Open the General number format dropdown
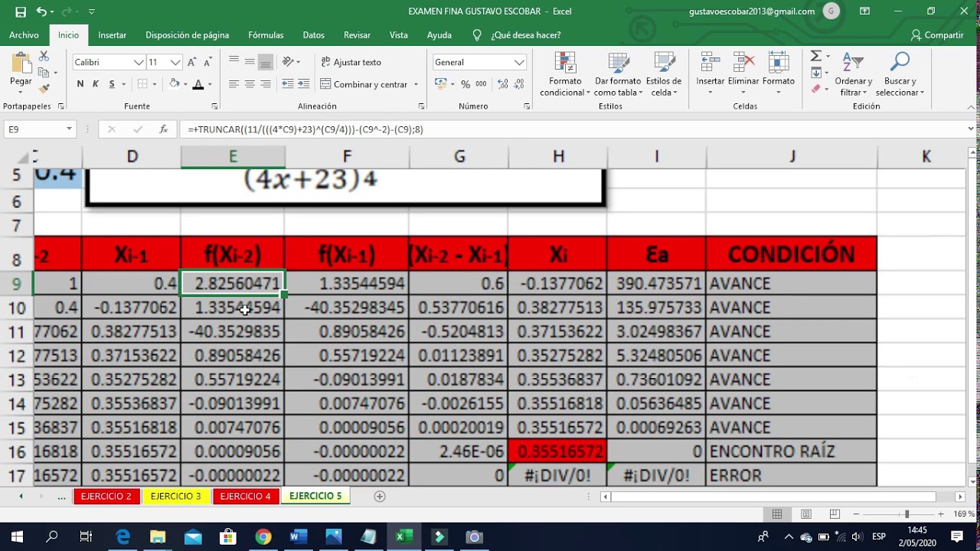This screenshot has width=980, height=551. point(520,62)
